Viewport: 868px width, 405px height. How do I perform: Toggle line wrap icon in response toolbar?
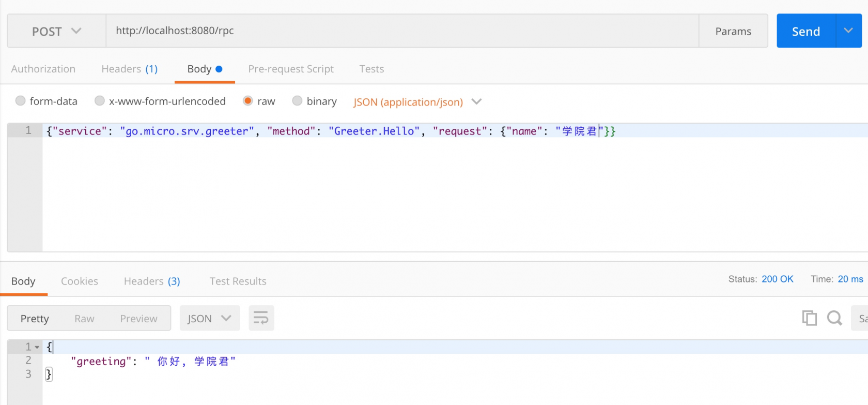click(261, 318)
